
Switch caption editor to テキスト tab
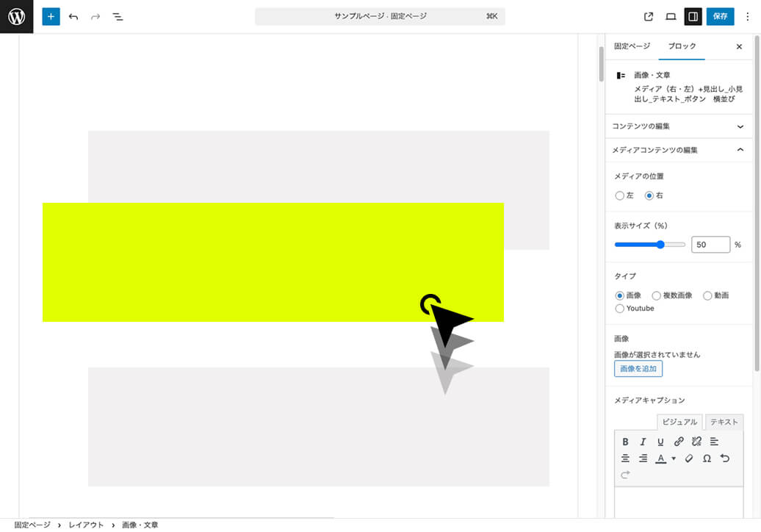(724, 423)
